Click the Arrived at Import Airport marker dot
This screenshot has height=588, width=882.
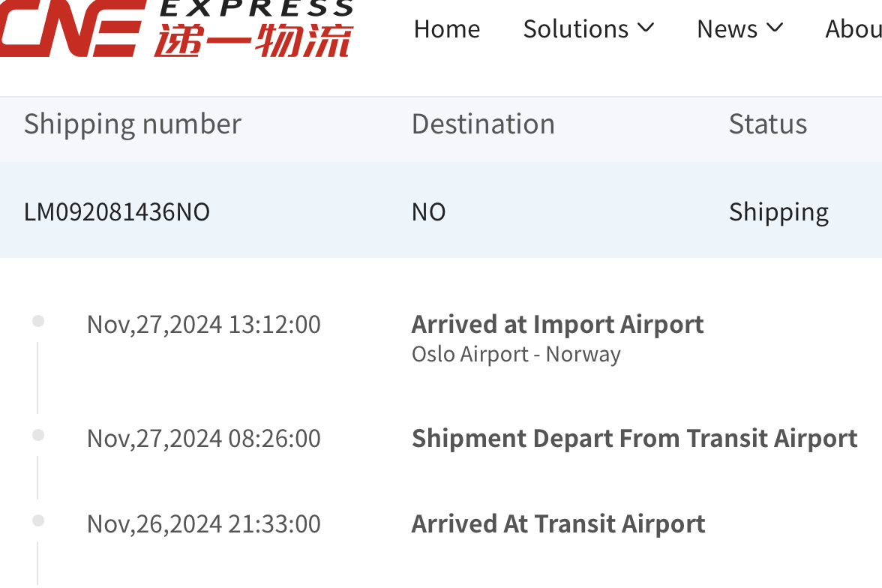tap(38, 322)
